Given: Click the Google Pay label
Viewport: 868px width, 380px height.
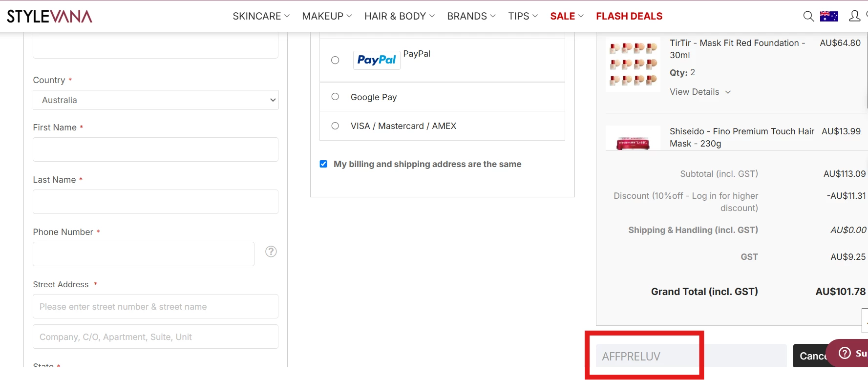Looking at the screenshot, I should 374,97.
